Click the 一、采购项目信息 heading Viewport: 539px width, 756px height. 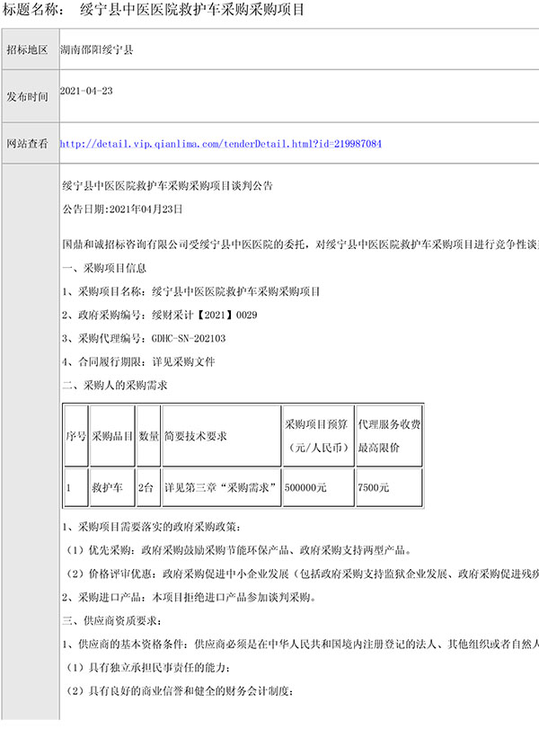(x=104, y=268)
